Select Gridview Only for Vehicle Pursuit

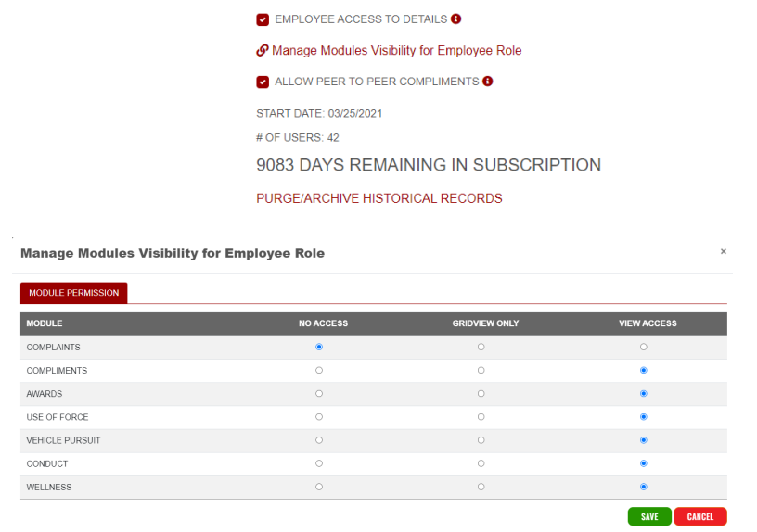(x=481, y=440)
